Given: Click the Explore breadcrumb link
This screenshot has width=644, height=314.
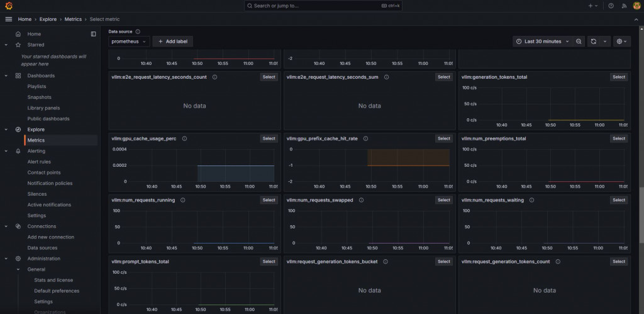Looking at the screenshot, I should tap(48, 20).
